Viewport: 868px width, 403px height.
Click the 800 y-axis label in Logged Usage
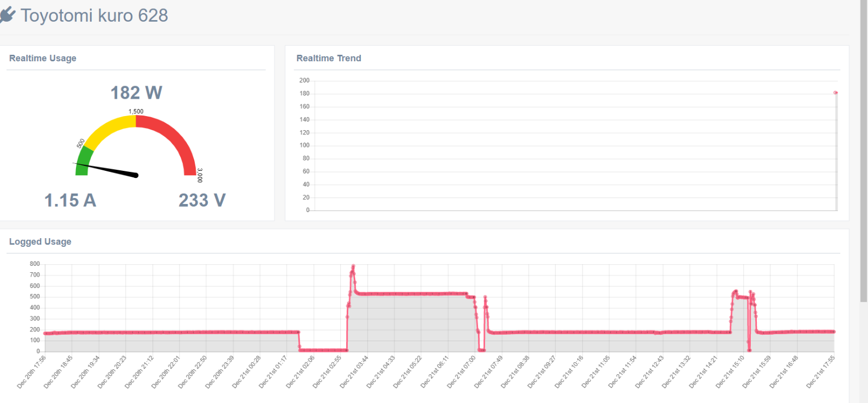(35, 264)
